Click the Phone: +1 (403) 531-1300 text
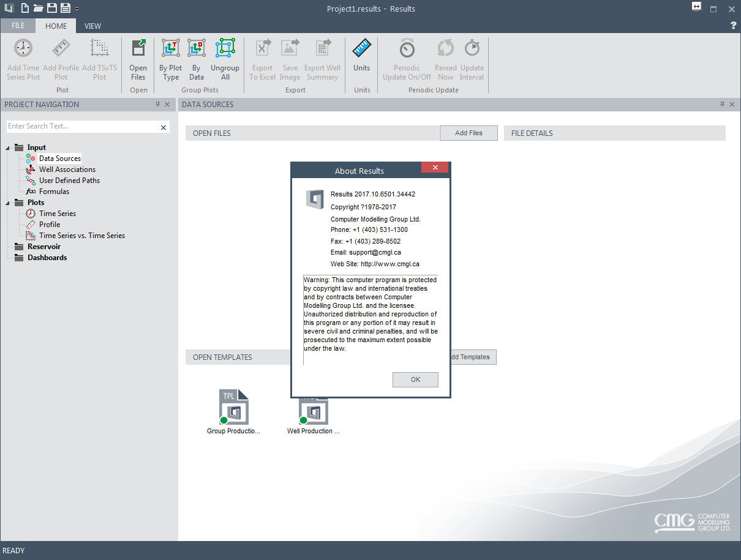Image resolution: width=741 pixels, height=560 pixels. pyautogui.click(x=369, y=230)
